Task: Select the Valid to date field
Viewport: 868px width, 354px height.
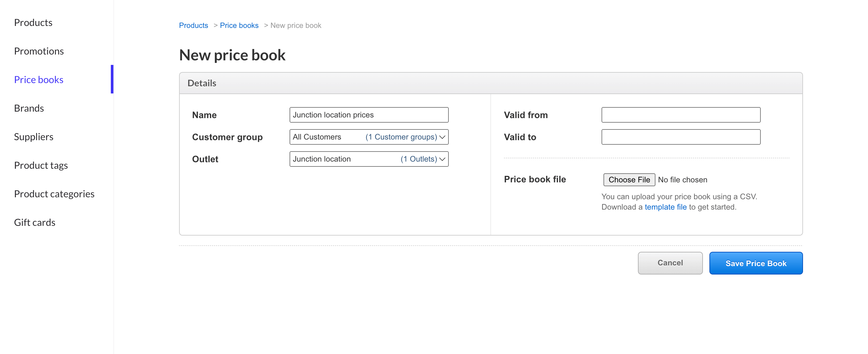Action: (680, 137)
